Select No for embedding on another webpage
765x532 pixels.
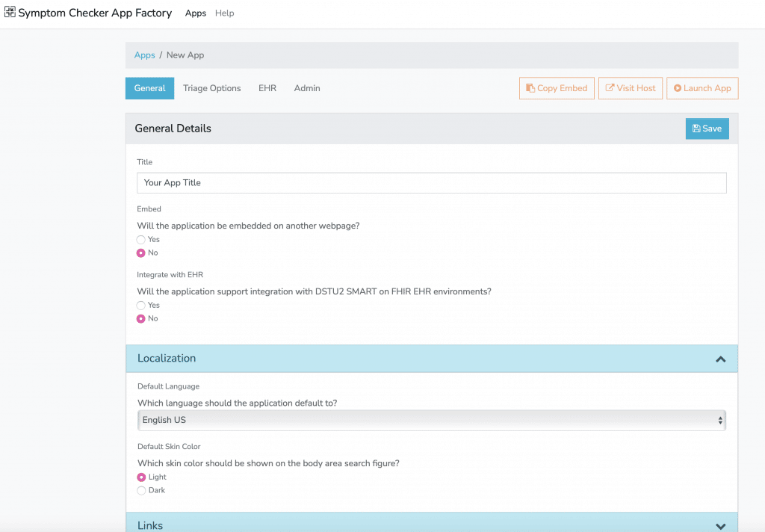coord(141,253)
